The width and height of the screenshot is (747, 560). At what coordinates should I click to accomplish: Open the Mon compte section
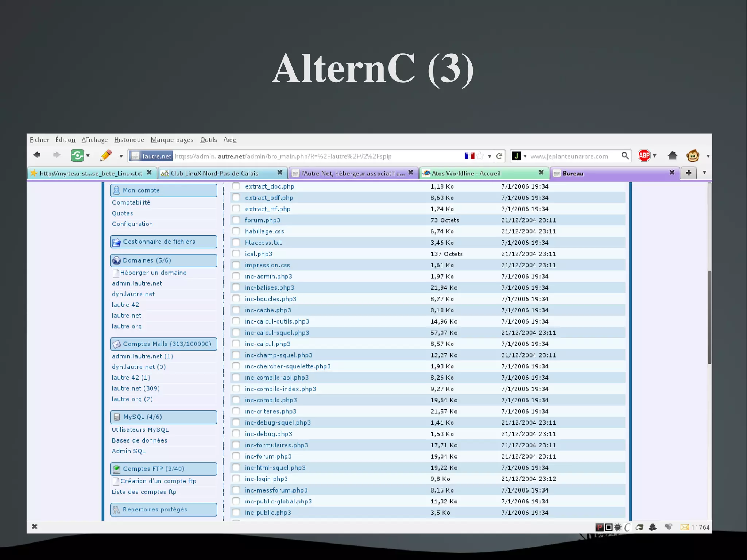(163, 190)
